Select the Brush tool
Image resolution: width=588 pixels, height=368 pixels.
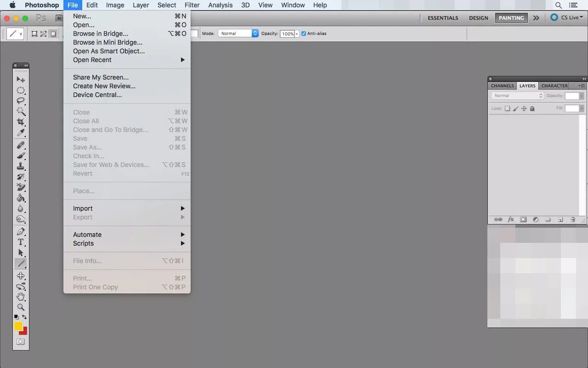[x=21, y=156]
